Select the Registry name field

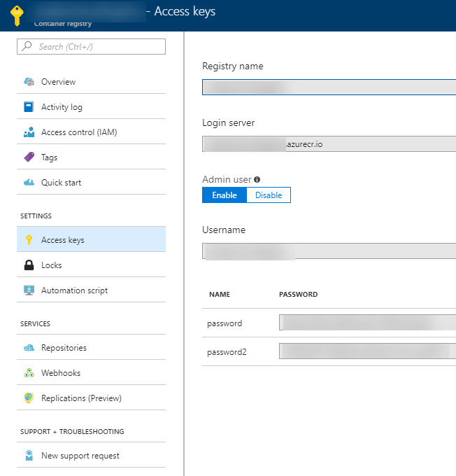click(329, 87)
